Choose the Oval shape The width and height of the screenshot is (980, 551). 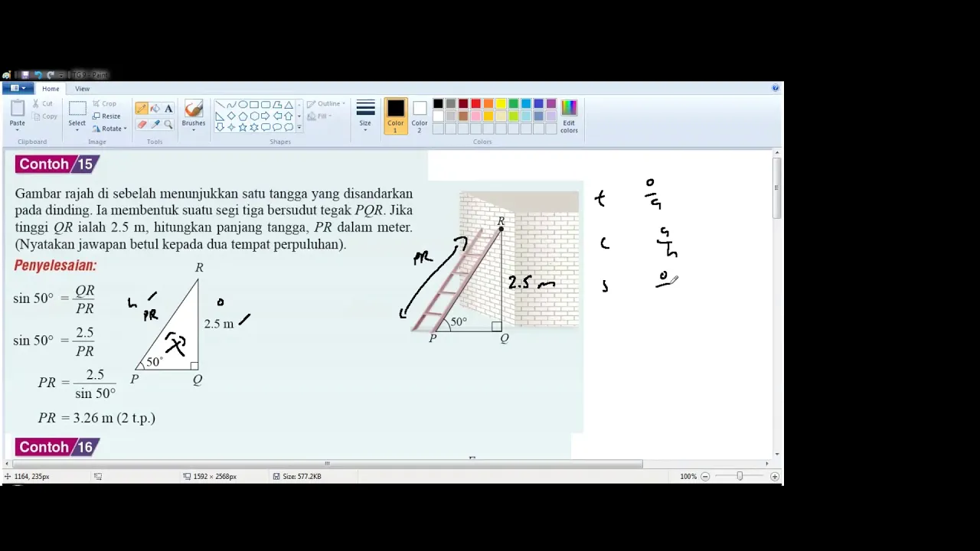tap(243, 105)
